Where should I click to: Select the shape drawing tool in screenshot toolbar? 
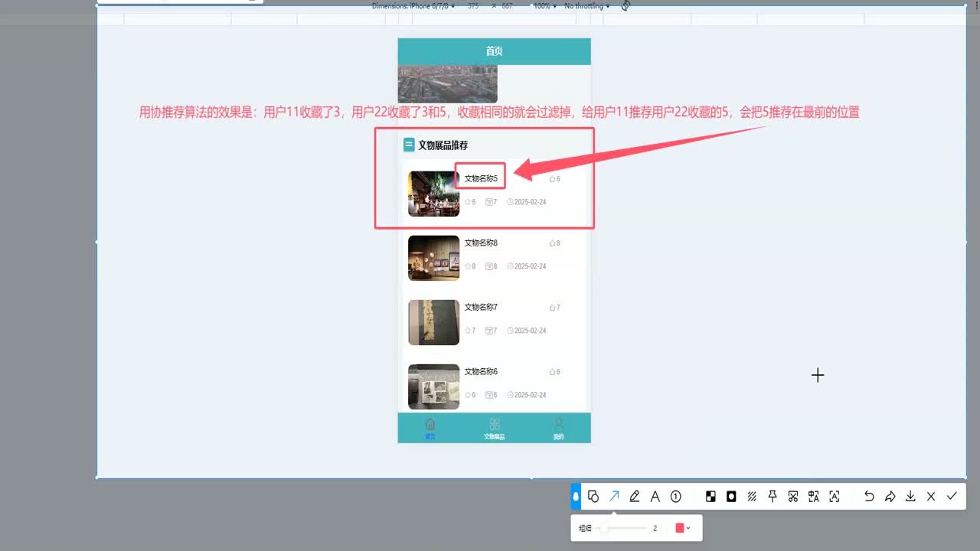[x=593, y=497]
